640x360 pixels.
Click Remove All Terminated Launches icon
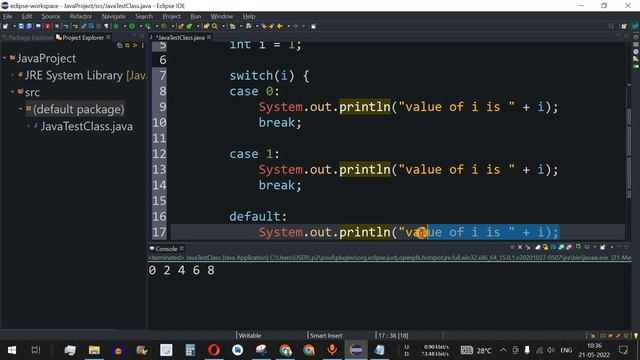(x=528, y=247)
